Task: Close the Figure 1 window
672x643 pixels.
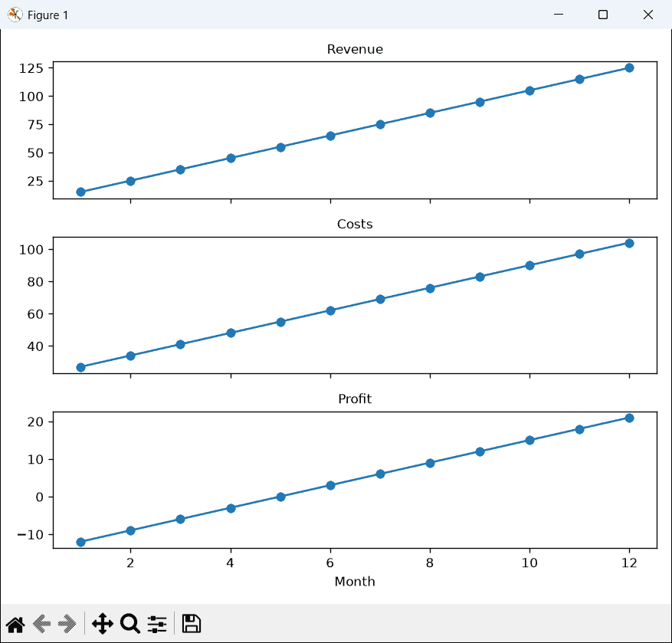Action: (x=648, y=15)
